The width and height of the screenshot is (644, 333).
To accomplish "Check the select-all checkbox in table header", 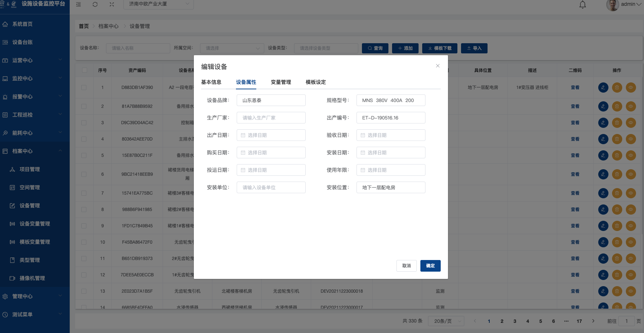I will (x=84, y=70).
